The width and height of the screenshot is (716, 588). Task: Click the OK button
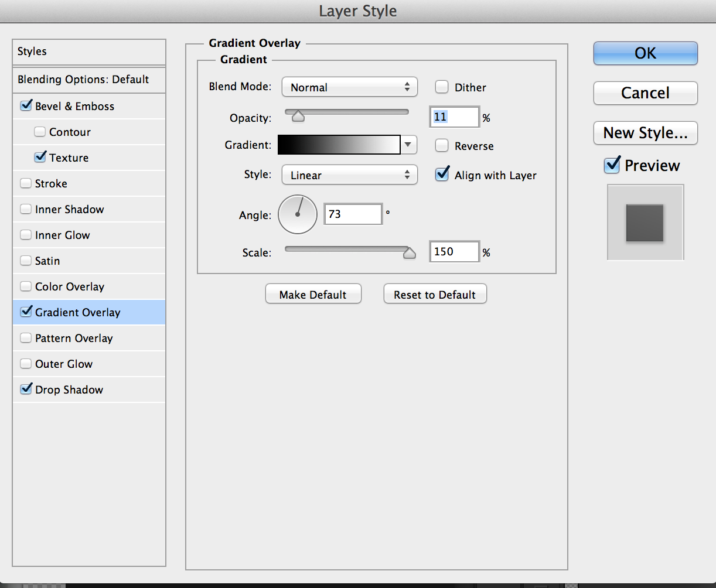pos(645,53)
